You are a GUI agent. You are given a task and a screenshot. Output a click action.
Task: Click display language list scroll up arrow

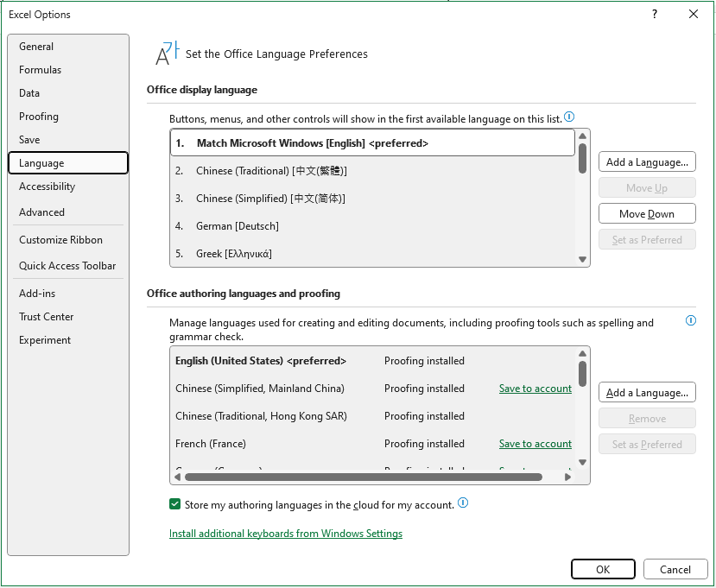click(582, 136)
